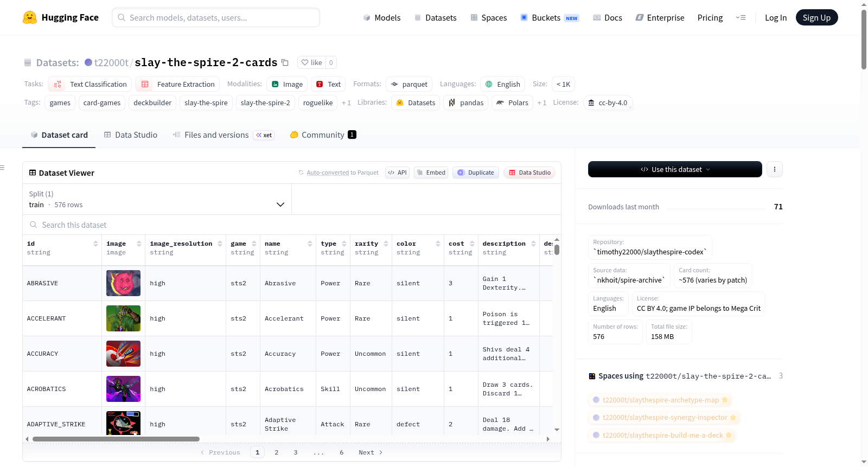Expand the train split selector
Image resolution: width=868 pixels, height=467 pixels.
tap(157, 199)
